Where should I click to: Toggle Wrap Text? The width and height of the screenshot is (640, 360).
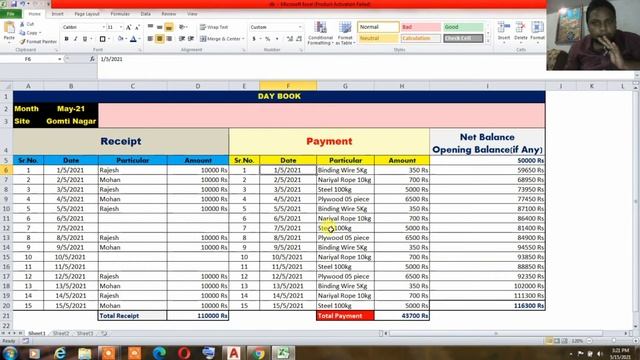(214, 27)
